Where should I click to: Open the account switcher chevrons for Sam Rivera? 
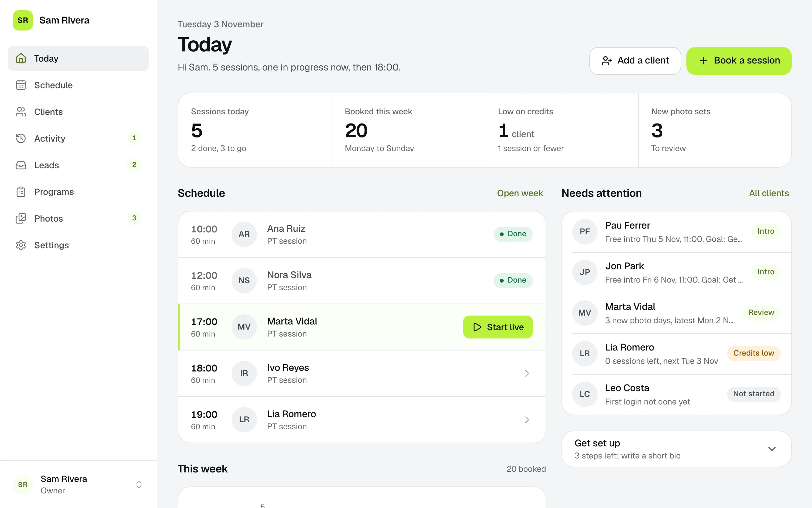(139, 485)
